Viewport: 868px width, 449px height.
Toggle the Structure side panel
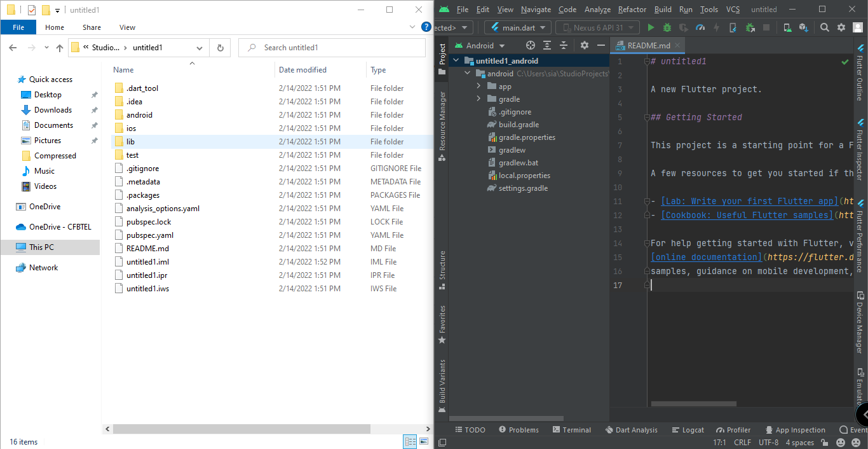442,270
